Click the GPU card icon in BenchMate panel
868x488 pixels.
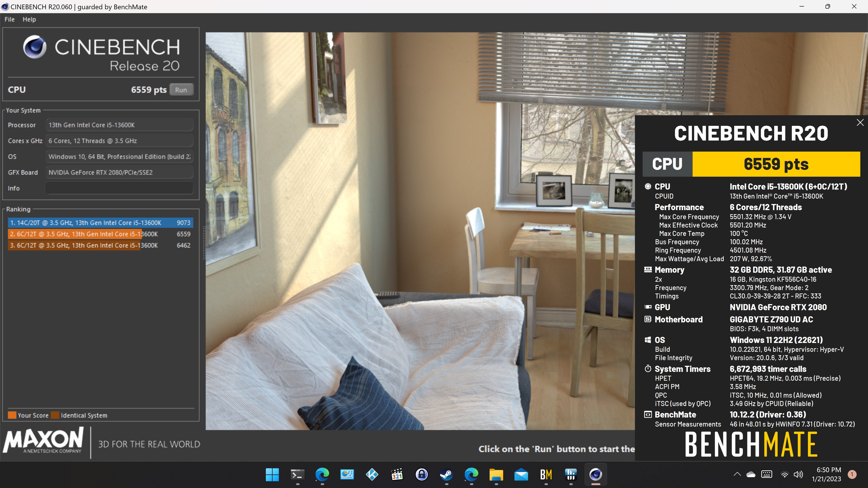[648, 307]
